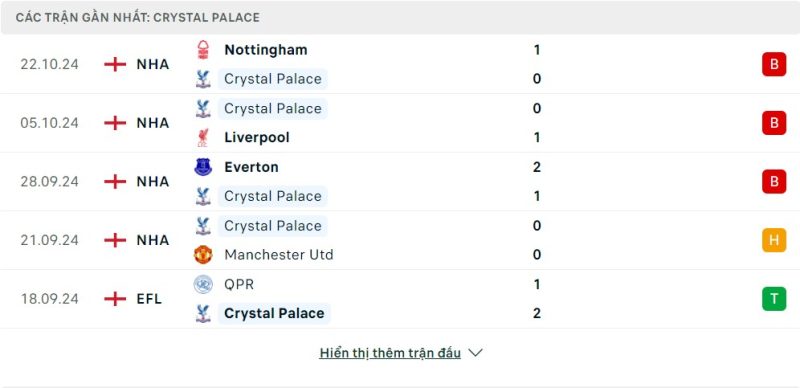Click the Manchester Utd club crest
The width and height of the screenshot is (800, 388).
(203, 254)
